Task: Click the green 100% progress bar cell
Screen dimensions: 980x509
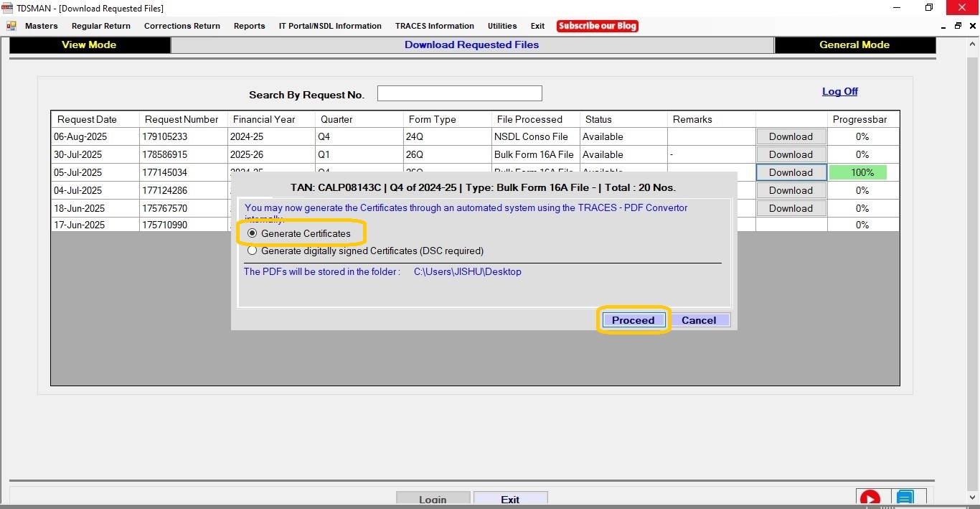Action: click(858, 172)
